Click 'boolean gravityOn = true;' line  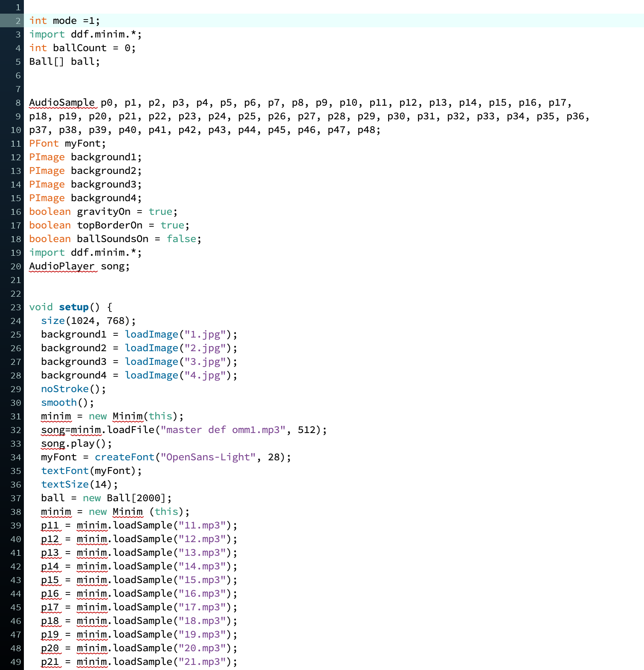click(x=103, y=211)
